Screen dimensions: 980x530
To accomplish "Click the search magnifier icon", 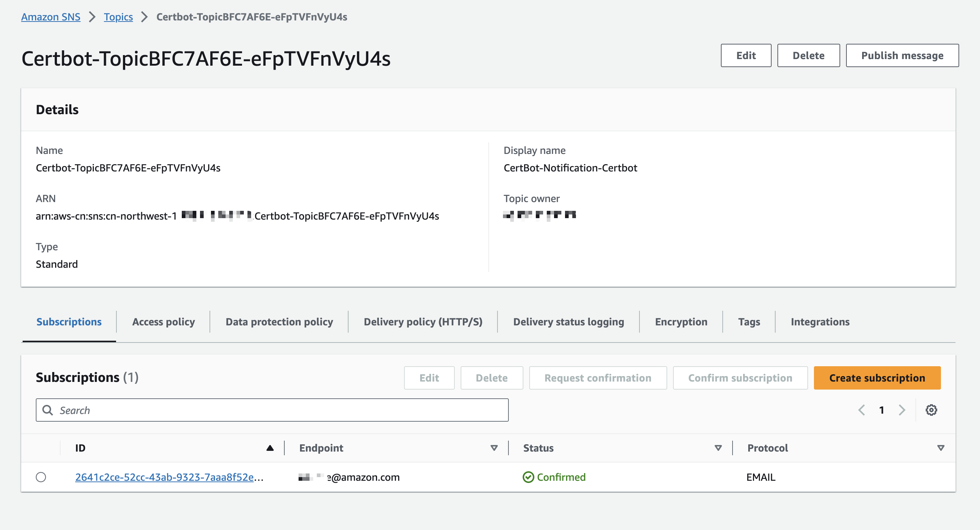I will 47,410.
